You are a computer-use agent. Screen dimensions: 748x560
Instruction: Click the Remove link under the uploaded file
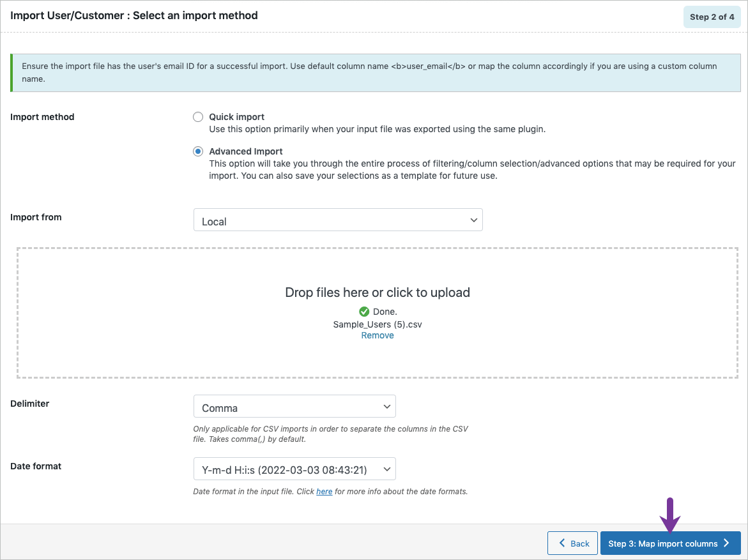click(x=377, y=335)
